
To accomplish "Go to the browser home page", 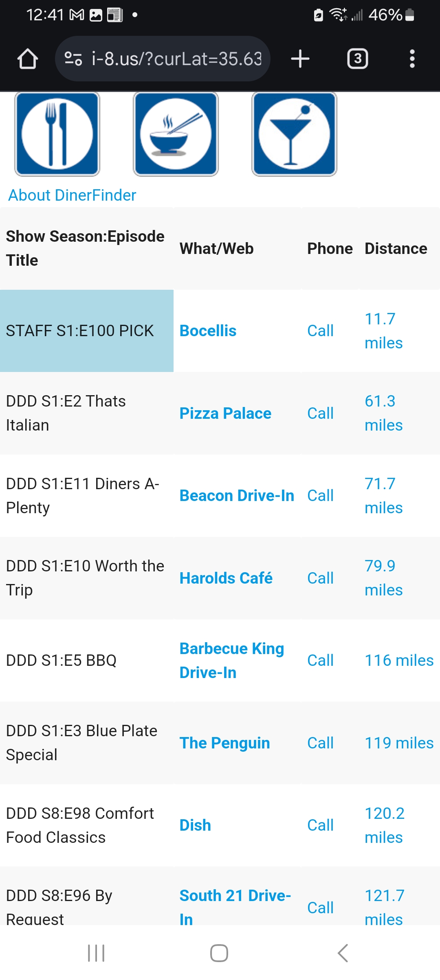I will click(28, 59).
